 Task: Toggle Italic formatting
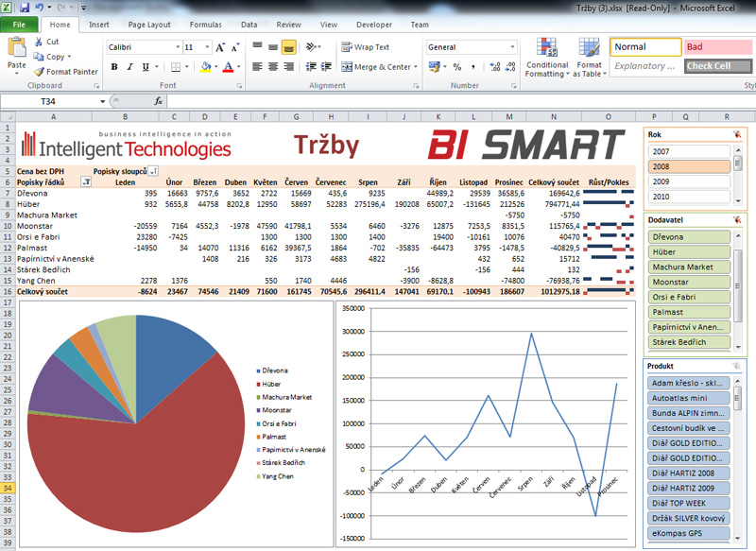(129, 67)
